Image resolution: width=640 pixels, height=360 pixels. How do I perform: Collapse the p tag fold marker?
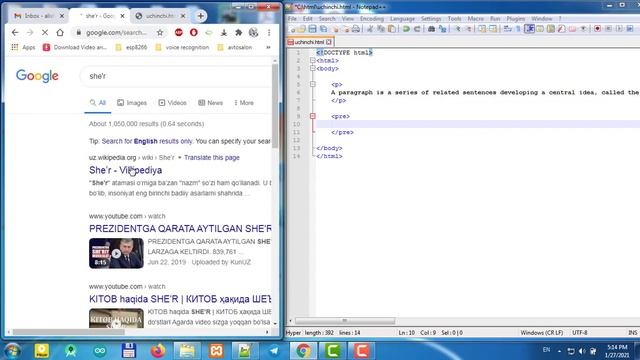tap(313, 84)
